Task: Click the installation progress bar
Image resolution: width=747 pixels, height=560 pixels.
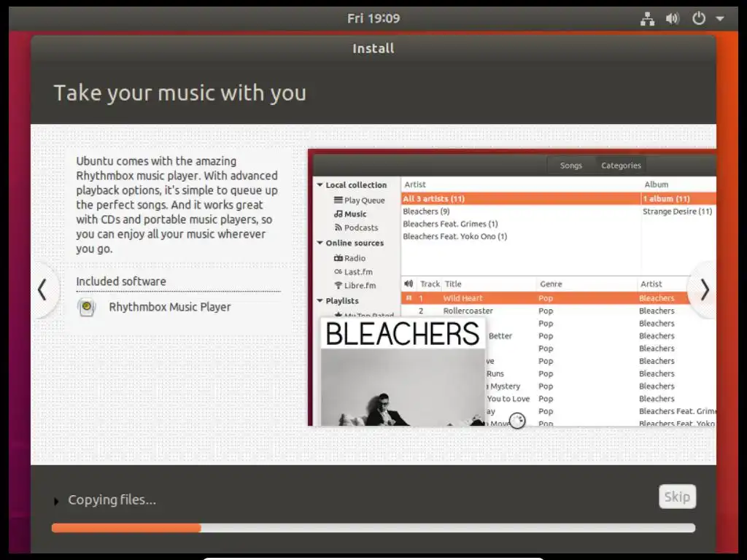Action: coord(373,528)
